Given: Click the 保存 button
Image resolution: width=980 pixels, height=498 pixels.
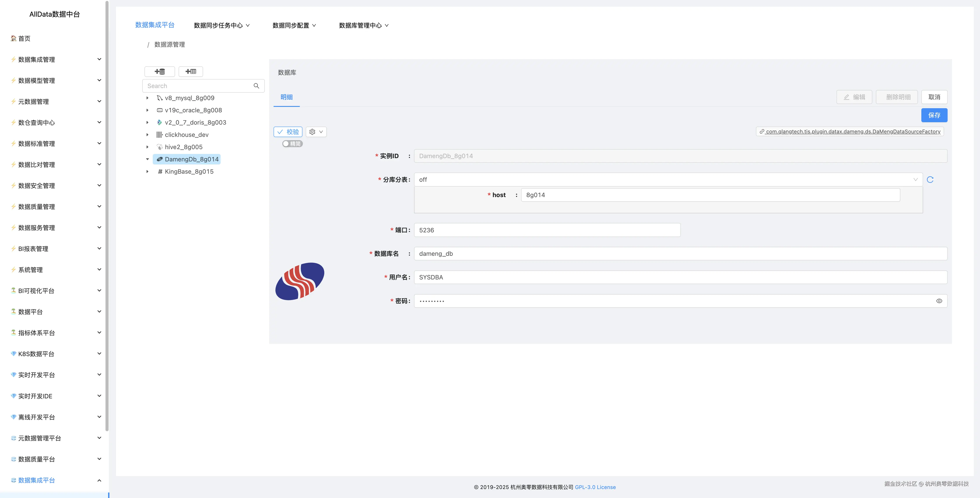Looking at the screenshot, I should [934, 115].
